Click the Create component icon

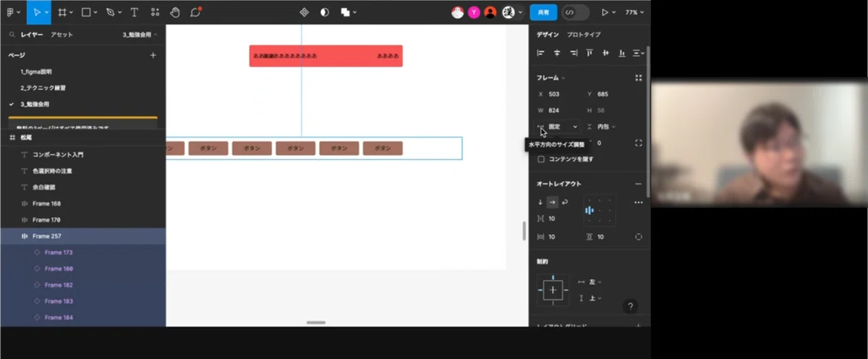(305, 12)
